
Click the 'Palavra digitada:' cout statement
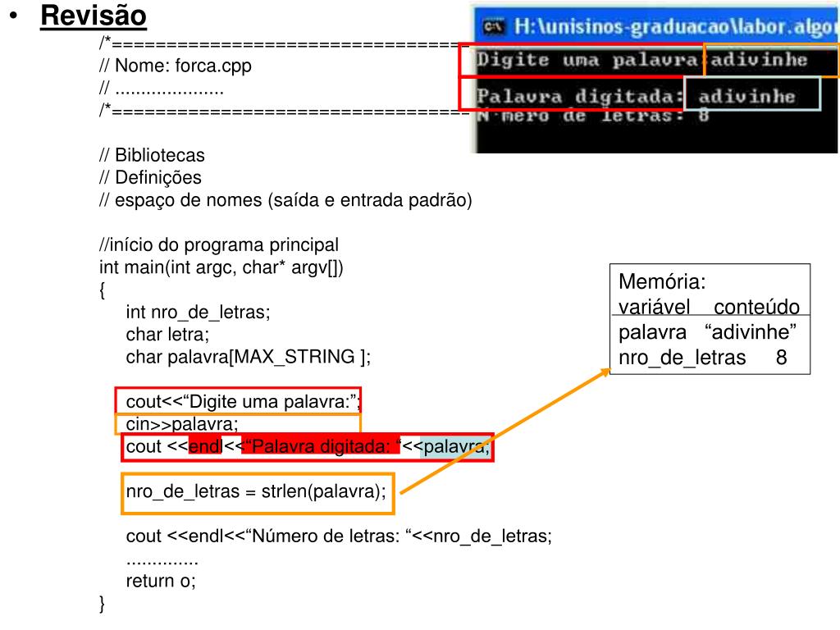point(308,446)
